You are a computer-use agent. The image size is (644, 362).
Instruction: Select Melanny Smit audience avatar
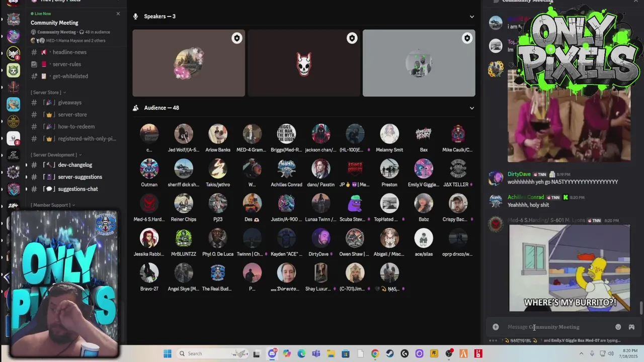pyautogui.click(x=389, y=134)
